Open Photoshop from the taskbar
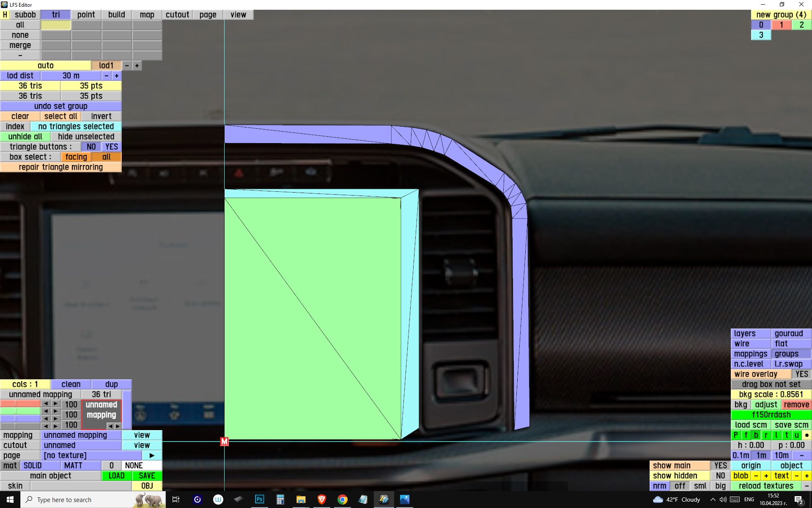 259,500
